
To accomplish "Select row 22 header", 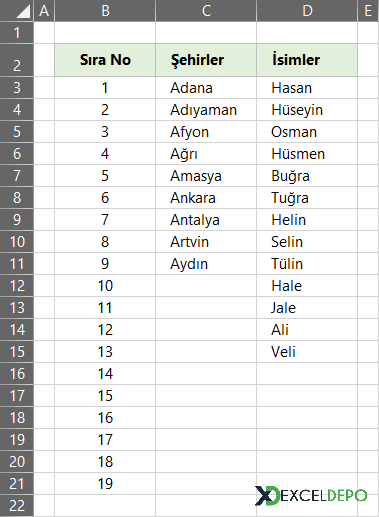I will coord(17,506).
